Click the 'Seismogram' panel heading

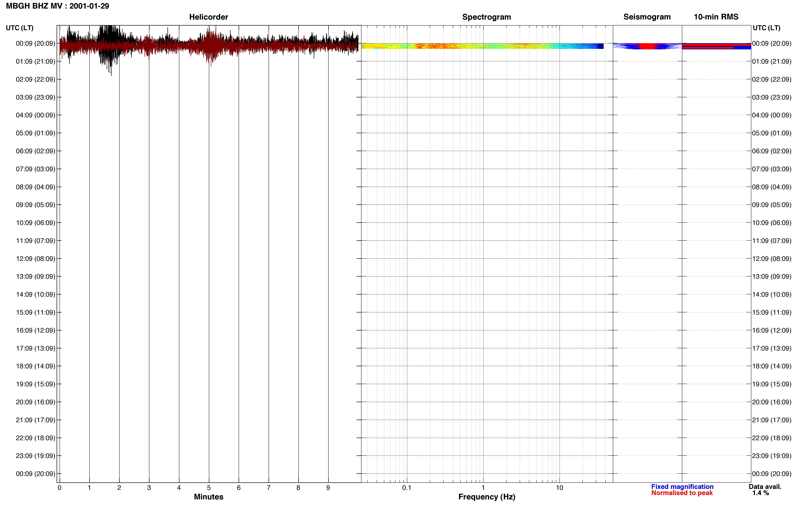coord(647,17)
